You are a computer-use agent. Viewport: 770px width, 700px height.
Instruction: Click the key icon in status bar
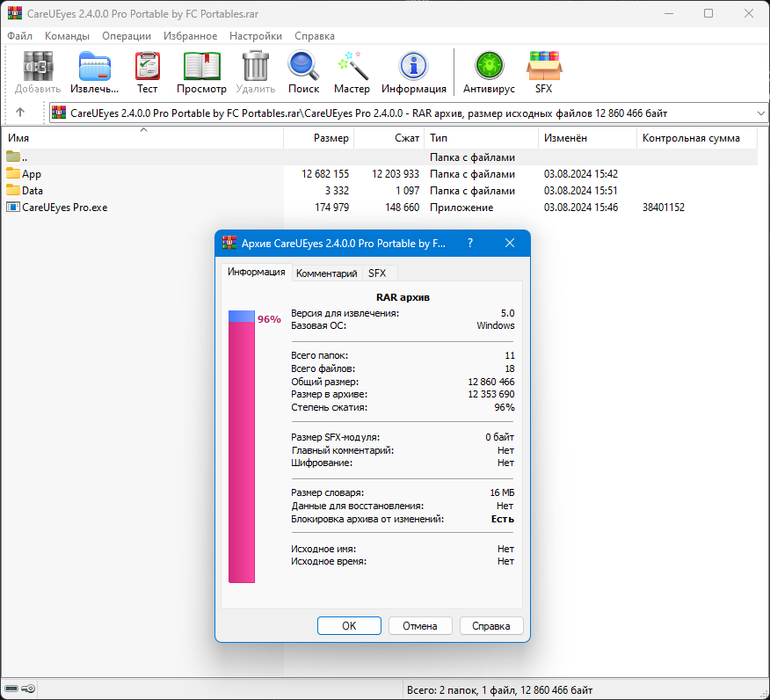click(x=28, y=689)
